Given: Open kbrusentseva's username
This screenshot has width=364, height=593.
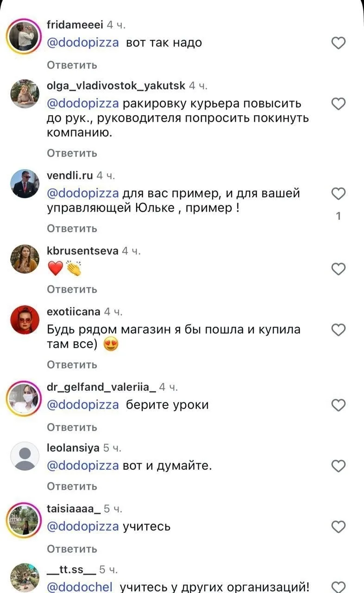Looking at the screenshot, I should (83, 251).
